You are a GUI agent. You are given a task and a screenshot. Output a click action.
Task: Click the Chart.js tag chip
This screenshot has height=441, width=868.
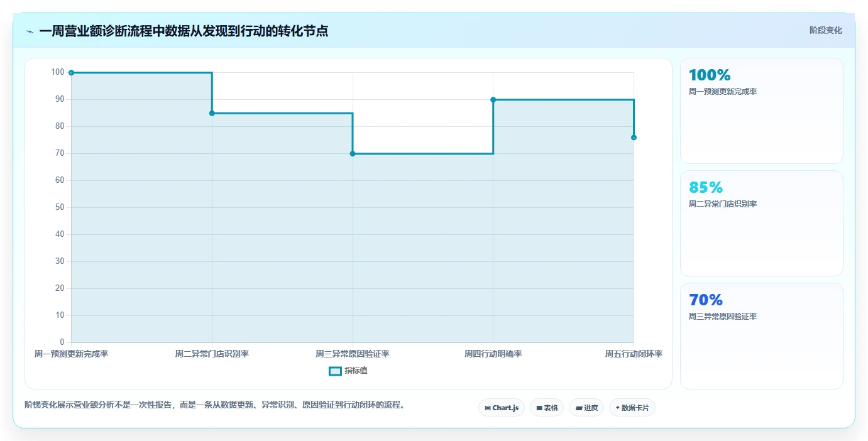(502, 408)
